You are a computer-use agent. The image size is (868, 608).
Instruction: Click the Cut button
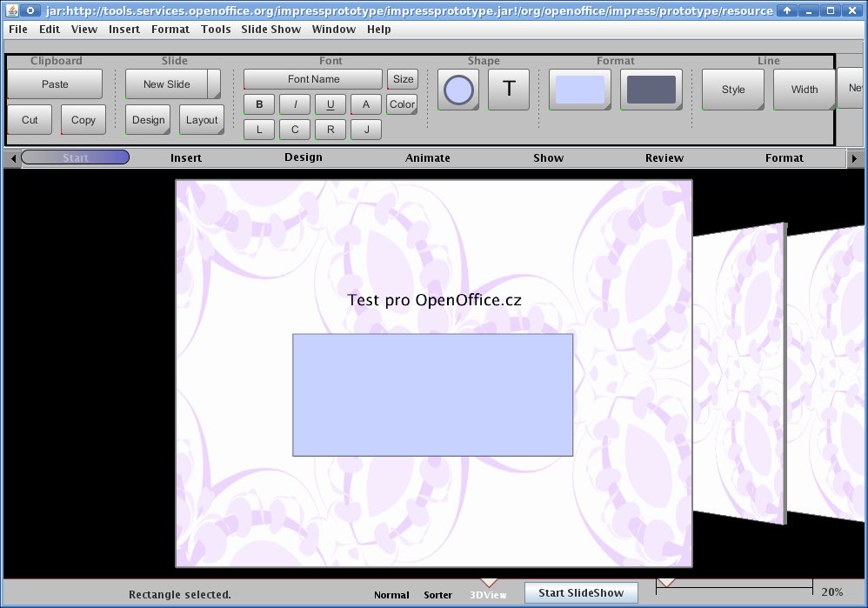tap(30, 120)
